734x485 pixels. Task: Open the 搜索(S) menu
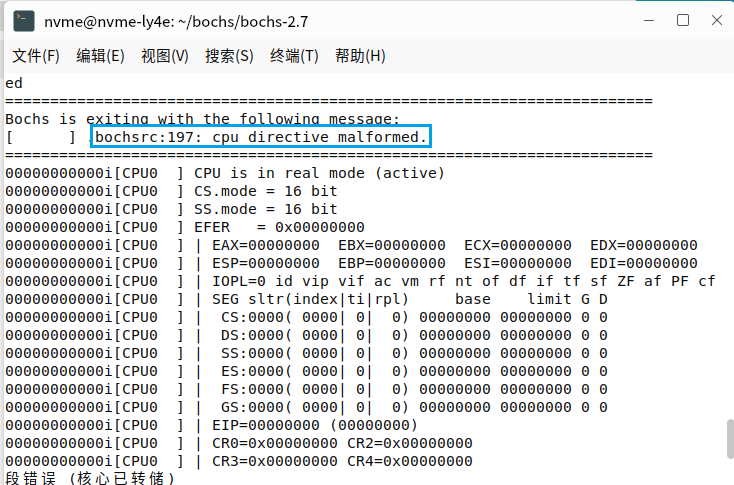pos(229,56)
